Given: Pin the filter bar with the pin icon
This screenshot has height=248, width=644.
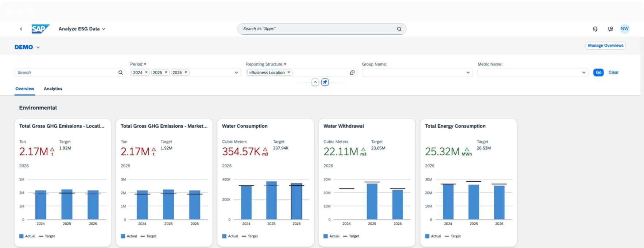Looking at the screenshot, I should [325, 82].
